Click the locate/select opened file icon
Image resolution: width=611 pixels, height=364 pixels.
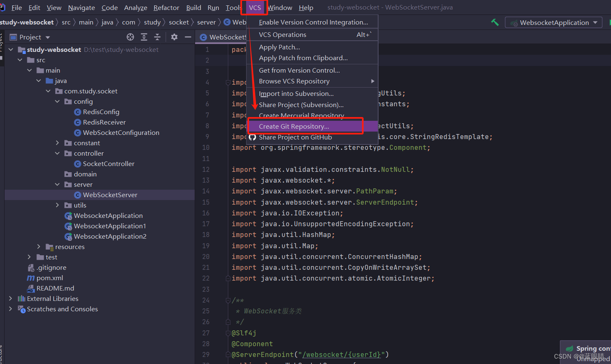tap(130, 37)
